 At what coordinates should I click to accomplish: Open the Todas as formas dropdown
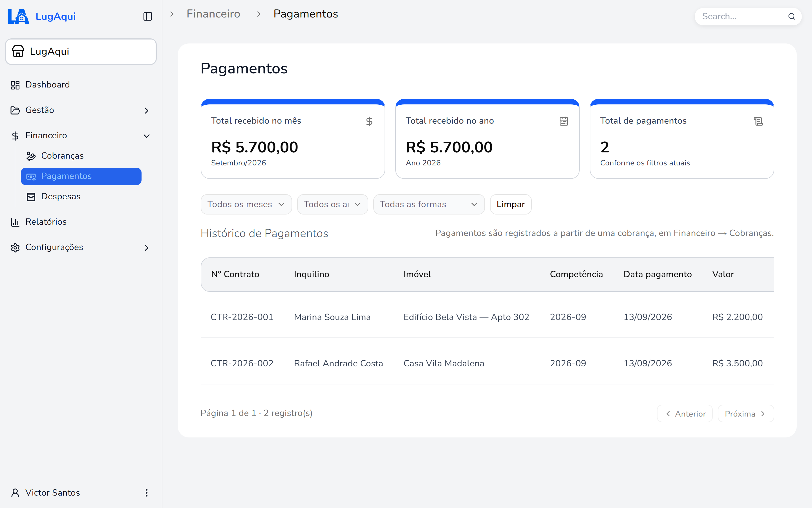tap(429, 204)
